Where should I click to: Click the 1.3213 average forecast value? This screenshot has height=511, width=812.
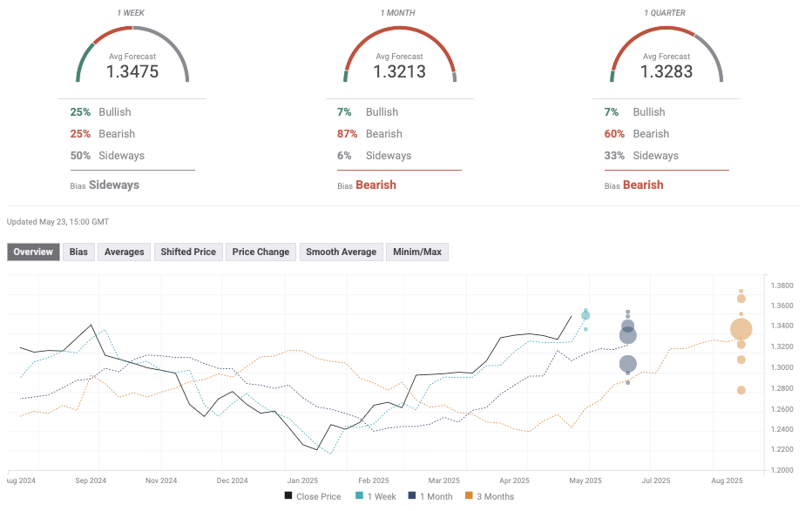pos(399,72)
